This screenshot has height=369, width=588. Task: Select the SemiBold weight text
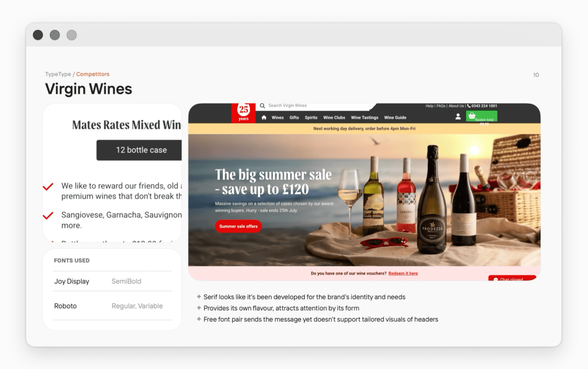(x=126, y=281)
